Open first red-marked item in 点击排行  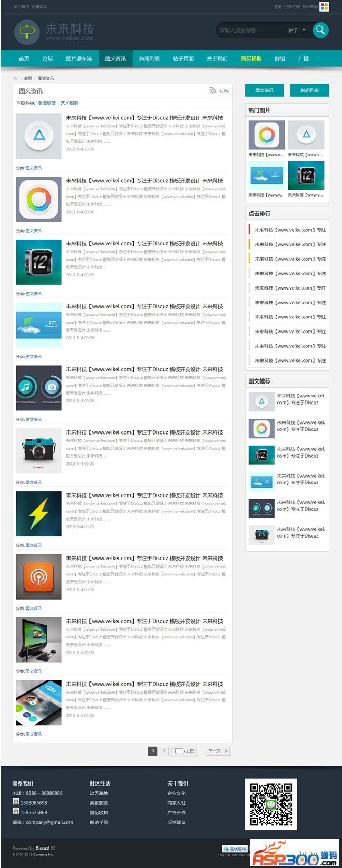pyautogui.click(x=290, y=230)
